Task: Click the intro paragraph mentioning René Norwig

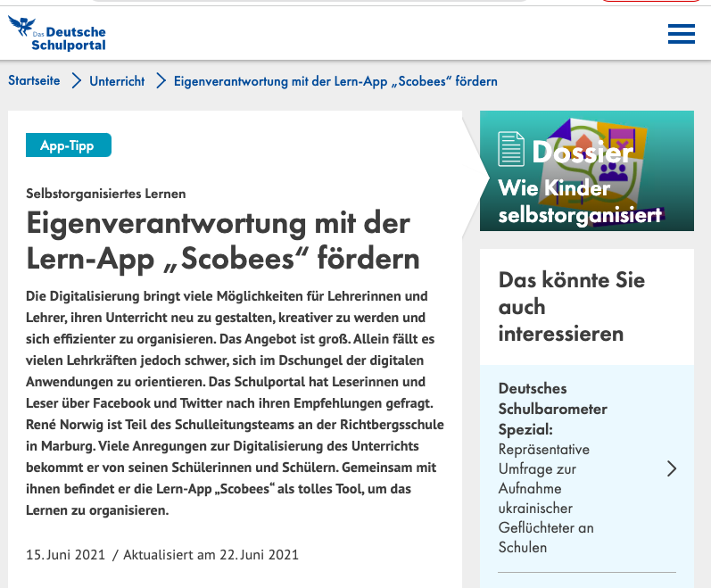Action: 235,403
